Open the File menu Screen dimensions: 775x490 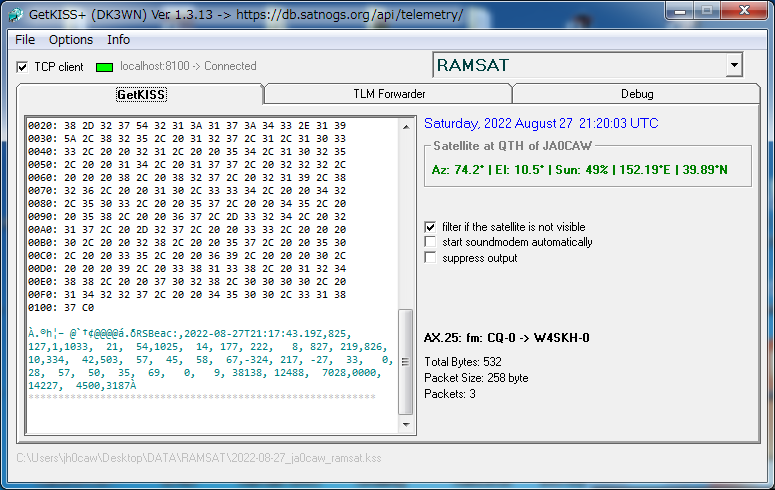tap(25, 40)
